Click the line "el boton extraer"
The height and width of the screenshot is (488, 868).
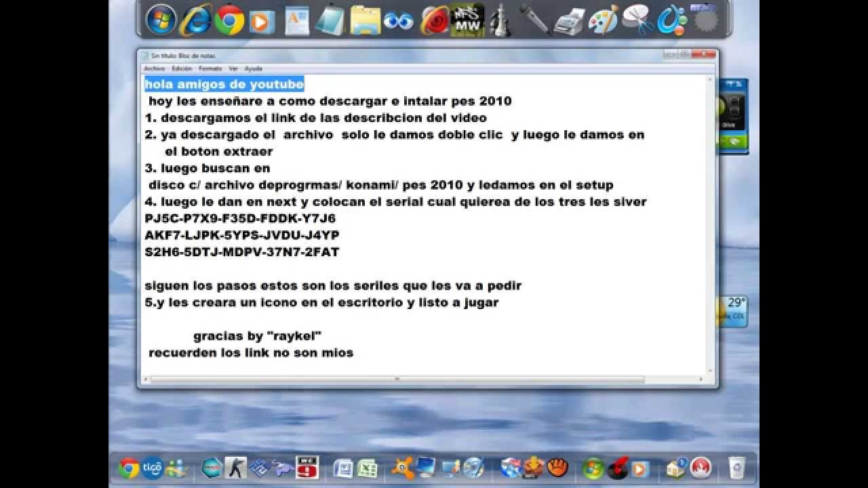point(218,151)
